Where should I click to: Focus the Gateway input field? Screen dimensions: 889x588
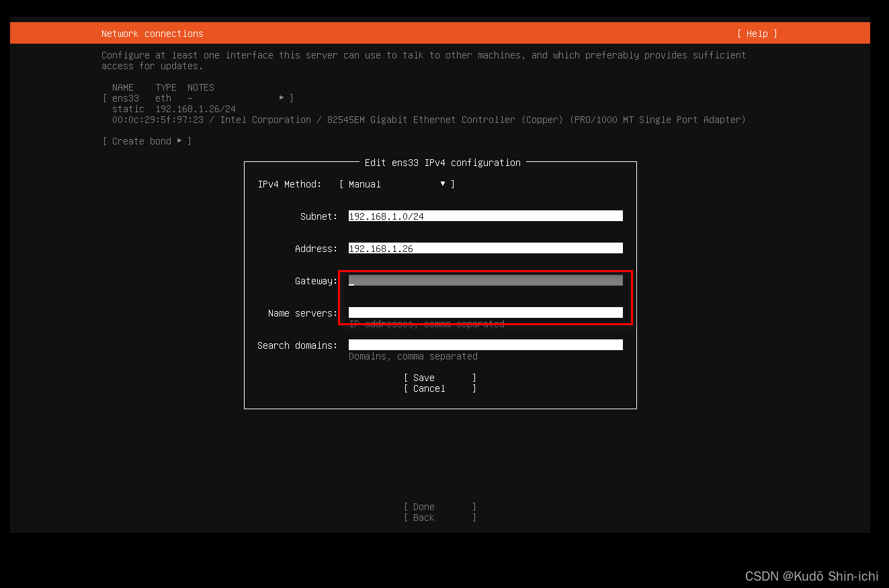point(485,281)
